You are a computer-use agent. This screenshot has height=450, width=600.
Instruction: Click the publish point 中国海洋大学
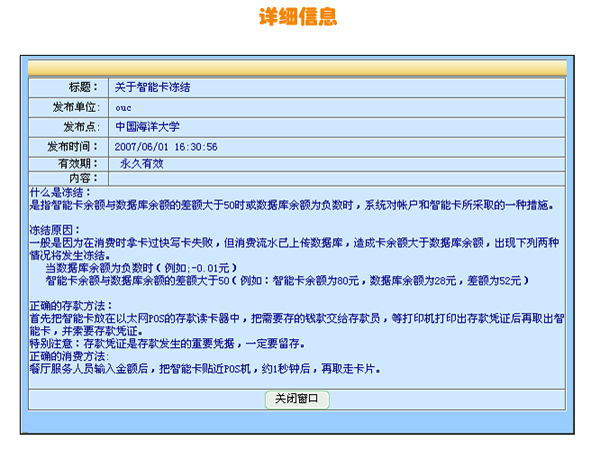[147, 127]
